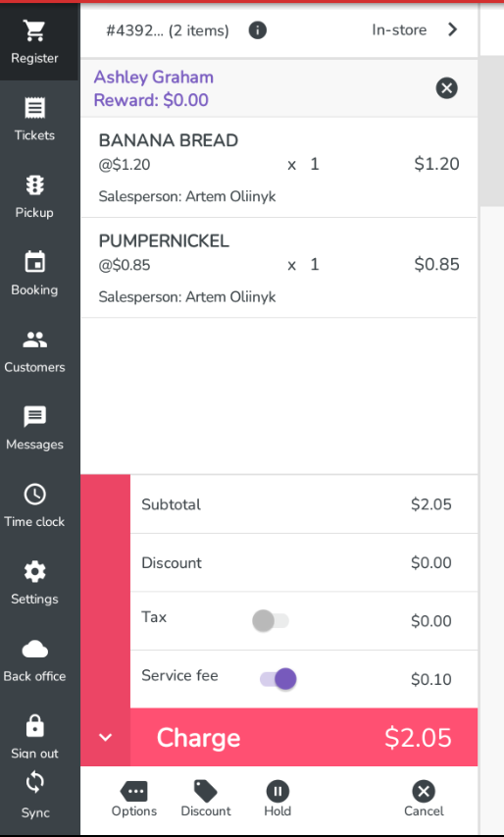Disable the Service fee toggle
Screen dimensions: 504x837
pos(277,679)
